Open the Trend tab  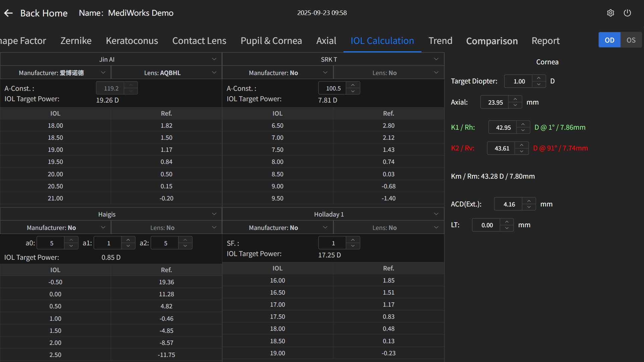coord(440,41)
